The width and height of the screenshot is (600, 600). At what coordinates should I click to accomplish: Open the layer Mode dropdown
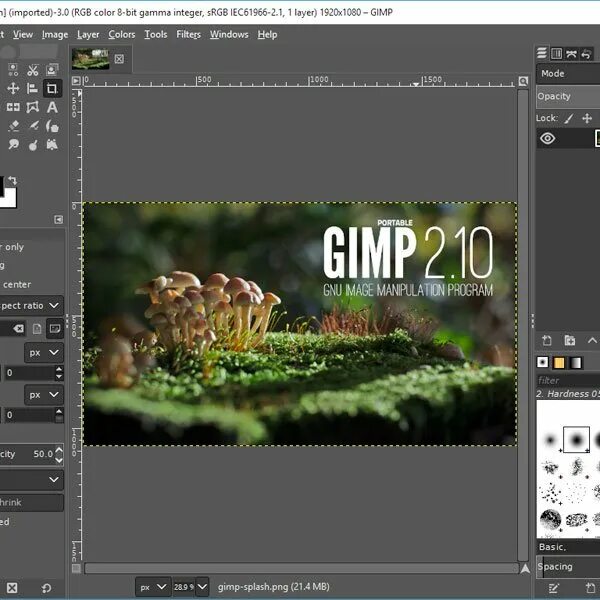point(568,73)
